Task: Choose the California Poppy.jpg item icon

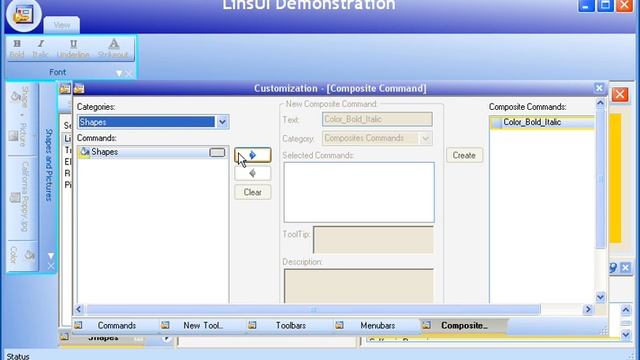Action: pyautogui.click(x=15, y=198)
